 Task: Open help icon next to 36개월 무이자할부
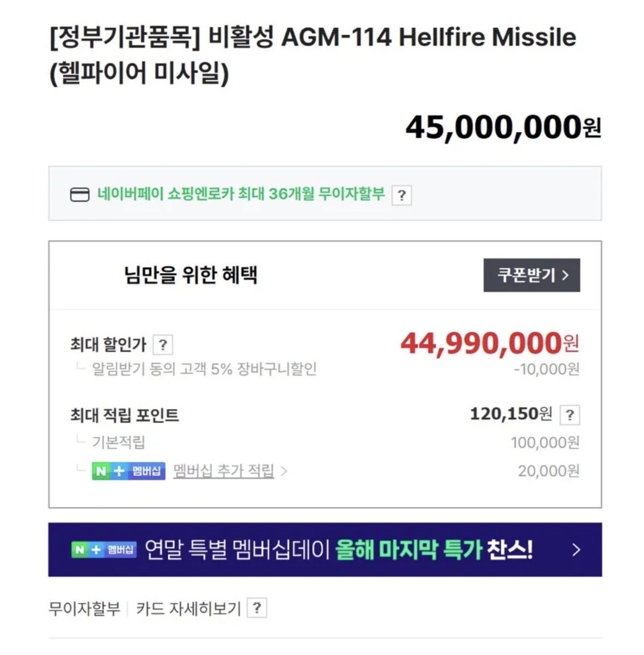[x=401, y=195]
